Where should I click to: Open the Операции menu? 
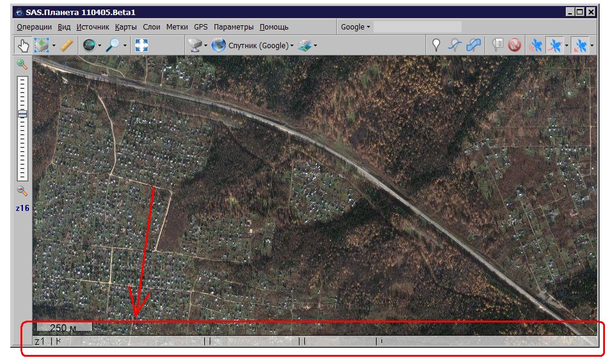tap(34, 27)
